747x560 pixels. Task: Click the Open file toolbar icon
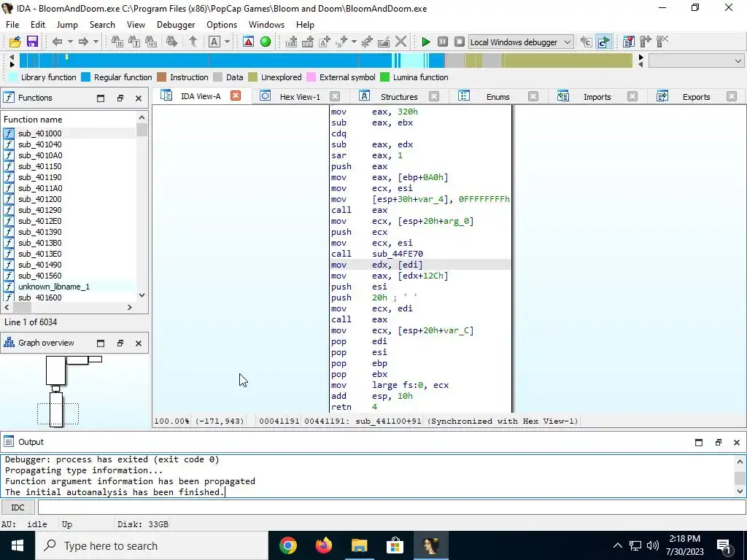[x=15, y=42]
